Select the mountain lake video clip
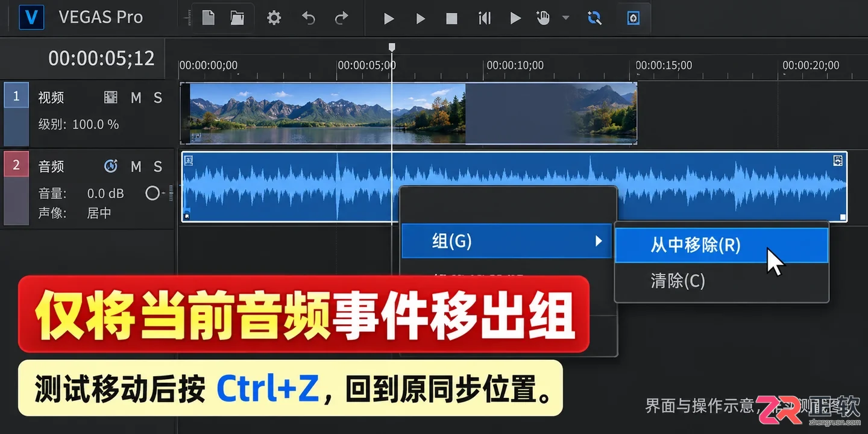The height and width of the screenshot is (434, 868). [409, 113]
